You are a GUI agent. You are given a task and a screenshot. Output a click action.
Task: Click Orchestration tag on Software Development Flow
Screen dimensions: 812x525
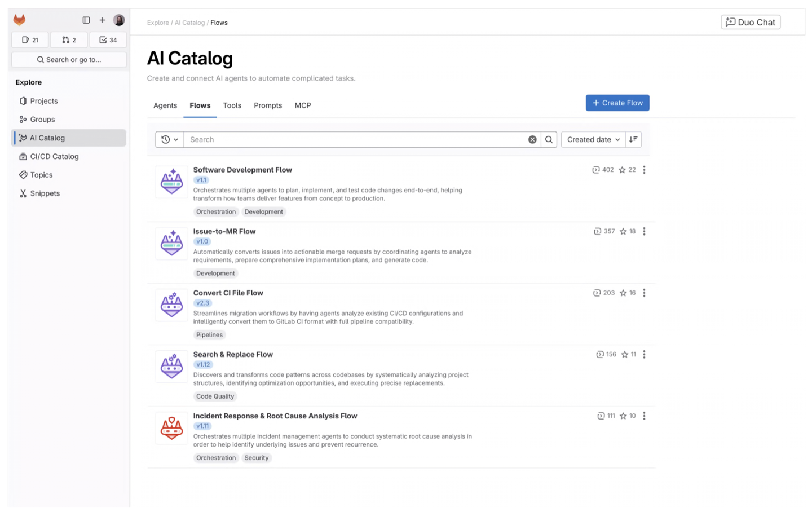tap(216, 212)
